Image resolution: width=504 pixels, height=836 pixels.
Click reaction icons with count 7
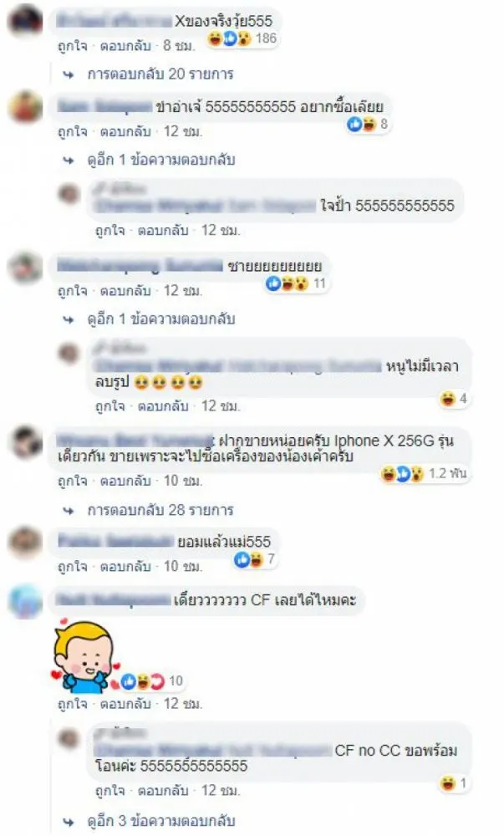coord(255,558)
